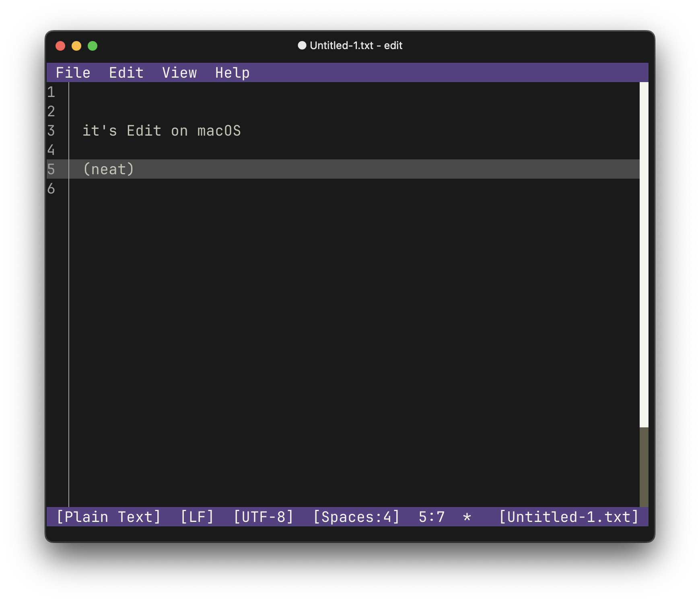Open the View menu

[179, 73]
